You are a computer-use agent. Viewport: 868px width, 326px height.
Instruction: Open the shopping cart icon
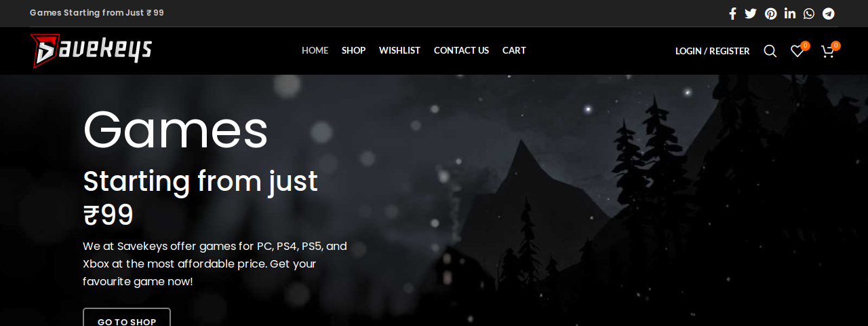(827, 52)
